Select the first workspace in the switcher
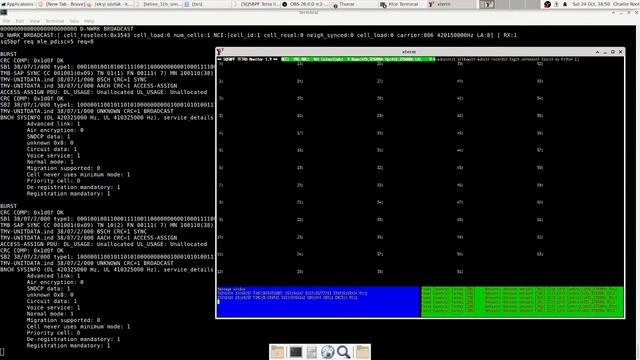 click(487, 4)
